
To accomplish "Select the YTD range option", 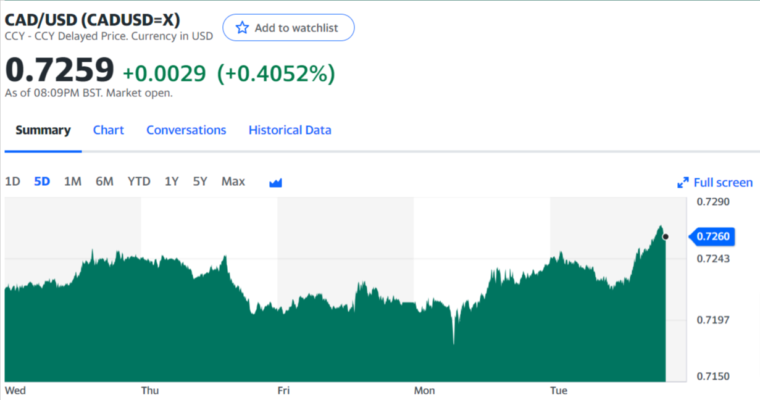I will (x=139, y=182).
